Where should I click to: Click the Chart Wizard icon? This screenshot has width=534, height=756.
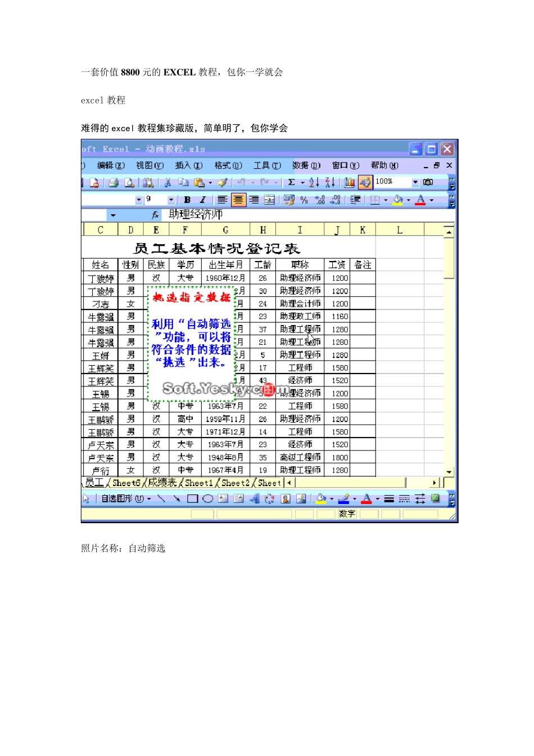[x=350, y=182]
